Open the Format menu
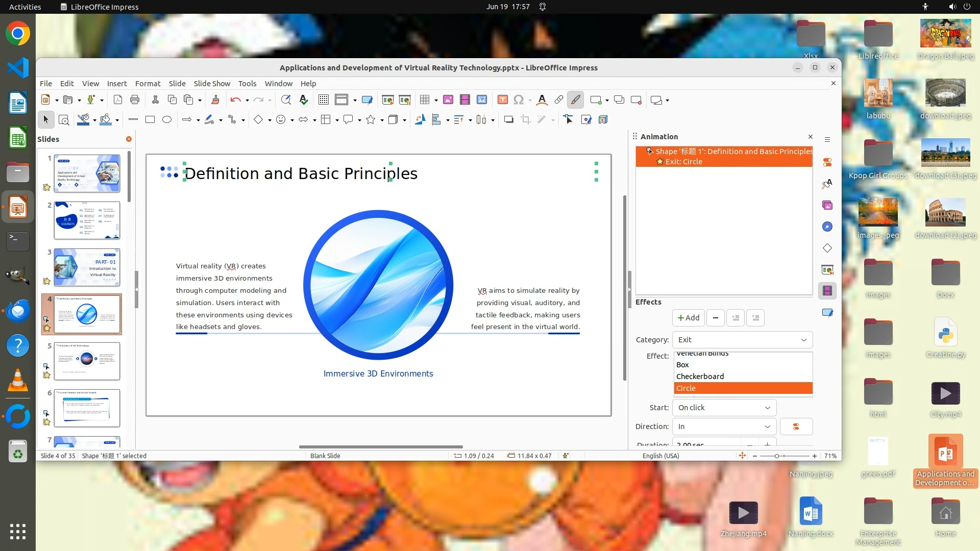This screenshot has width=980, height=551. 148,84
